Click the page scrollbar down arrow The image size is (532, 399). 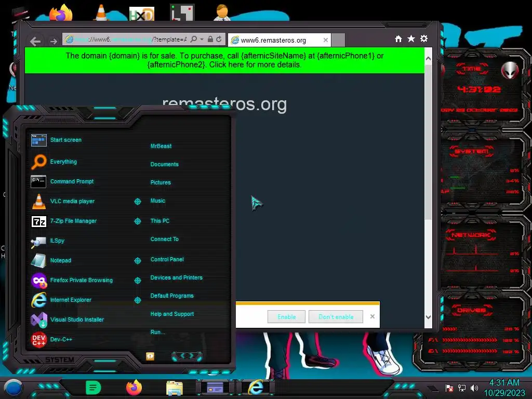(x=428, y=317)
